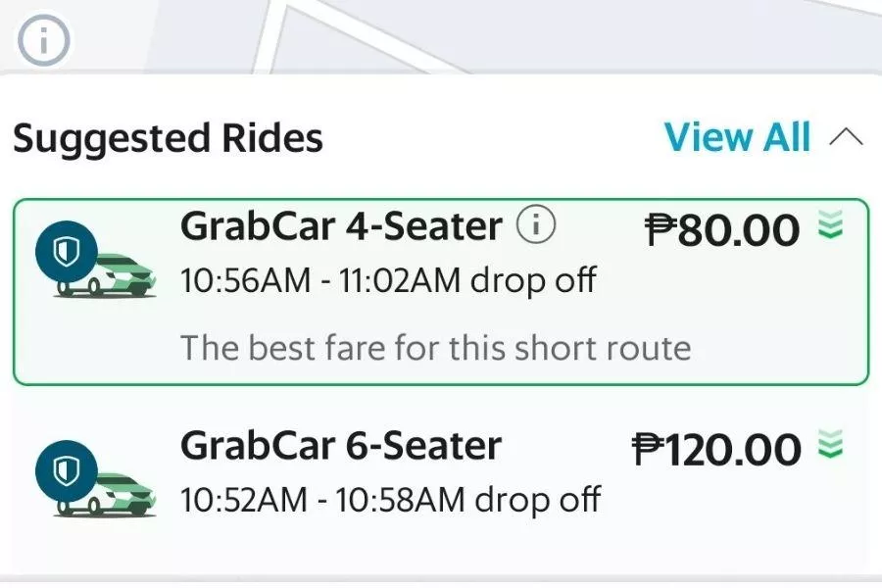
Task: Click the 10:52AM drop off time text
Action: 392,499
